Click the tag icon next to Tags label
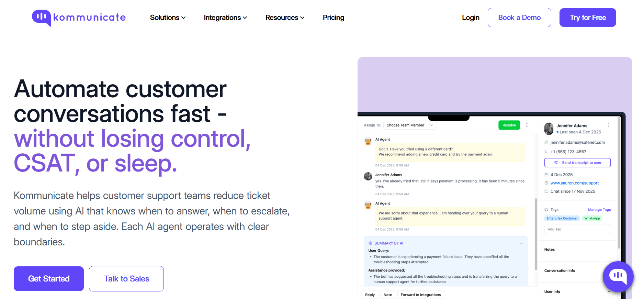This screenshot has height=299, width=644. point(546,209)
